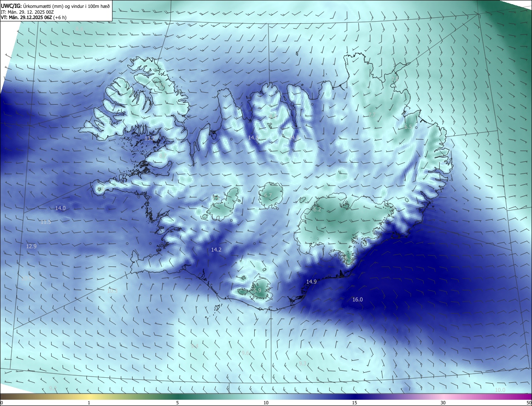
Task: Click the 6.7 value on Hofsjökull glacier
Action: click(x=268, y=195)
